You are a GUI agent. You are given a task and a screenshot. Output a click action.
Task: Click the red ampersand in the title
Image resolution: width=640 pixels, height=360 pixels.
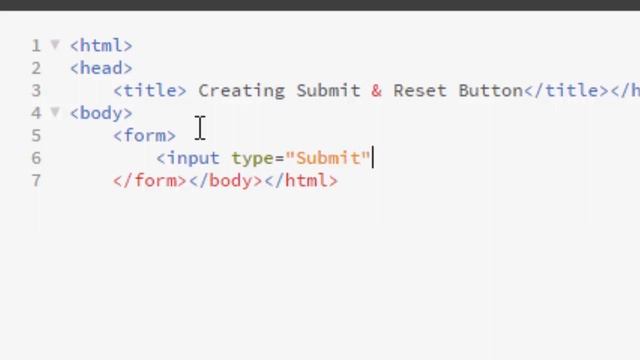pyautogui.click(x=377, y=91)
